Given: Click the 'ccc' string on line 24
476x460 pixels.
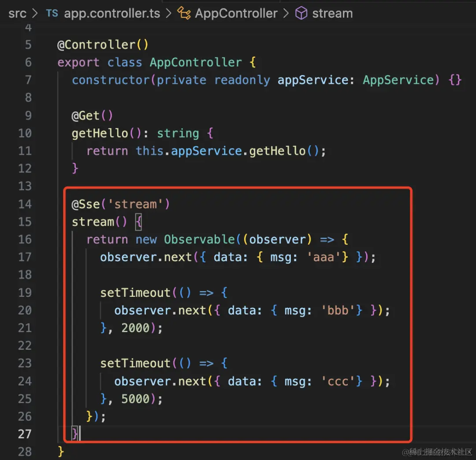Looking at the screenshot, I should pos(338,381).
